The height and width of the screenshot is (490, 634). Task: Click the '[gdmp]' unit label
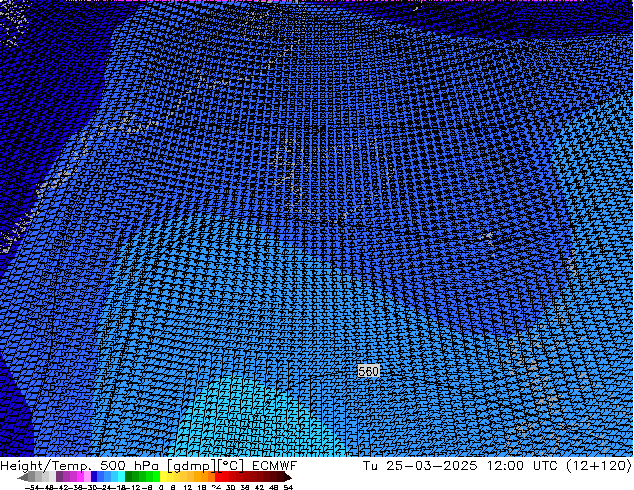(191, 466)
